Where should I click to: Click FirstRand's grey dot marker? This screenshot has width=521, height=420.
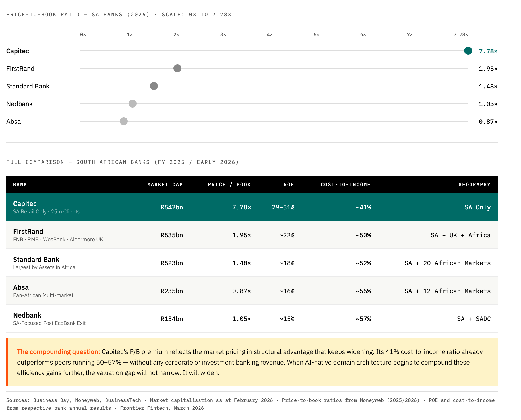click(x=177, y=68)
